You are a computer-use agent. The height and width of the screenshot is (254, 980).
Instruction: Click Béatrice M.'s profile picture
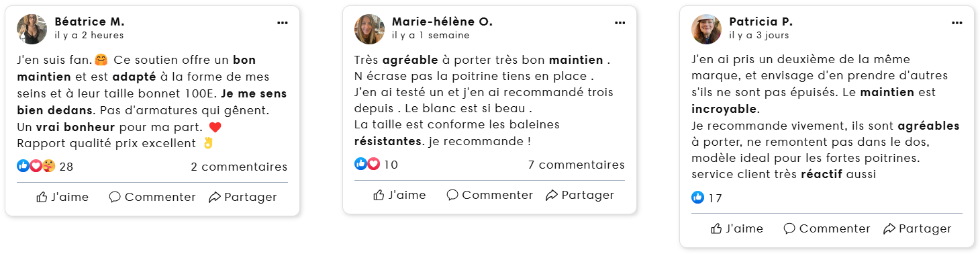[x=32, y=29]
